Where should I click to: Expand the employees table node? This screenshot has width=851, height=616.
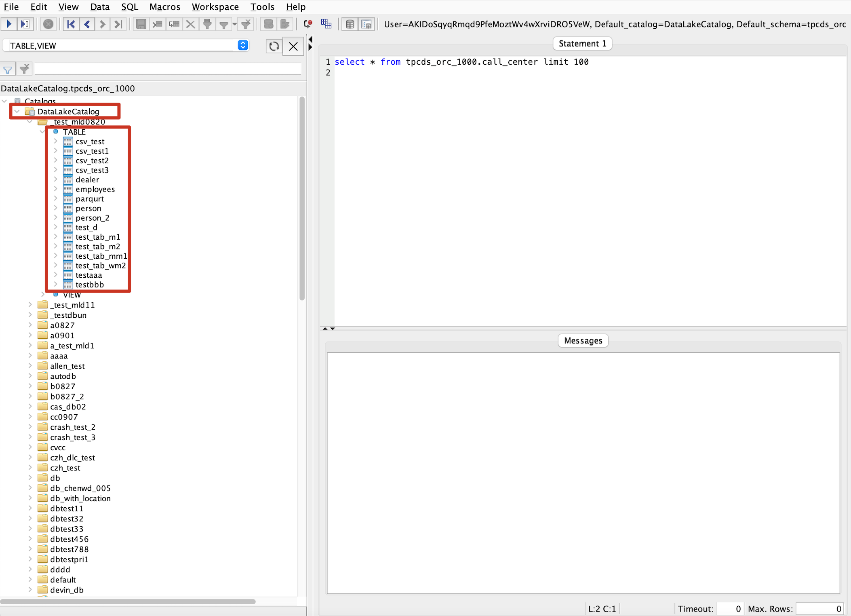[x=56, y=189]
